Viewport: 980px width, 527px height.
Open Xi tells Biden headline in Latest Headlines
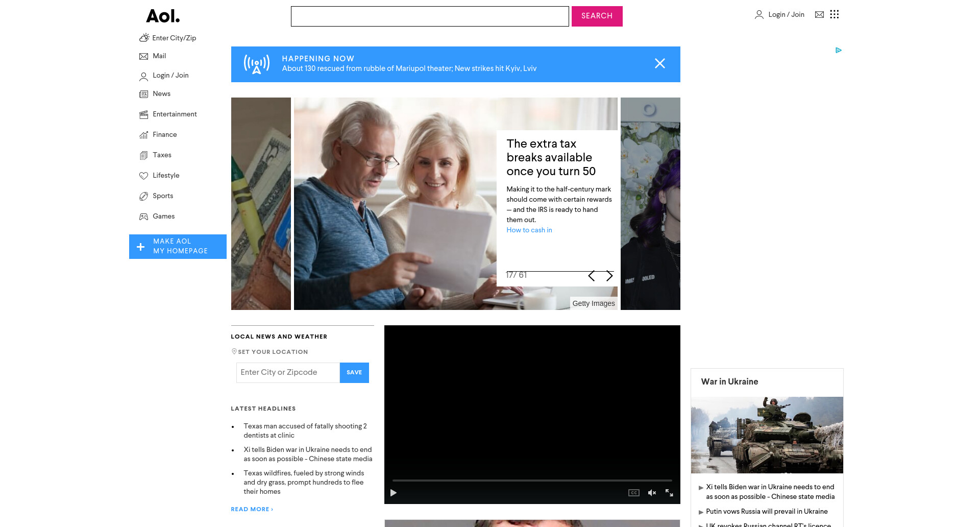(x=308, y=454)
